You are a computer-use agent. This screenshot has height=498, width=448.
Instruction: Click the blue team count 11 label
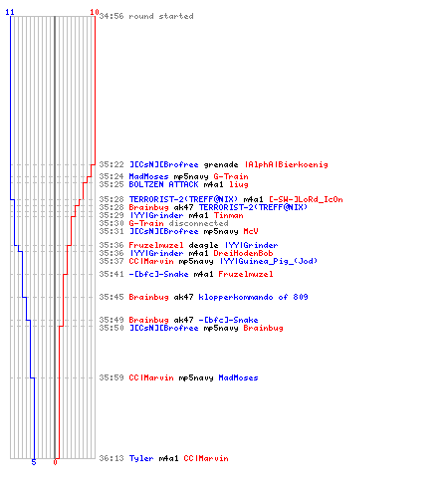[10, 12]
